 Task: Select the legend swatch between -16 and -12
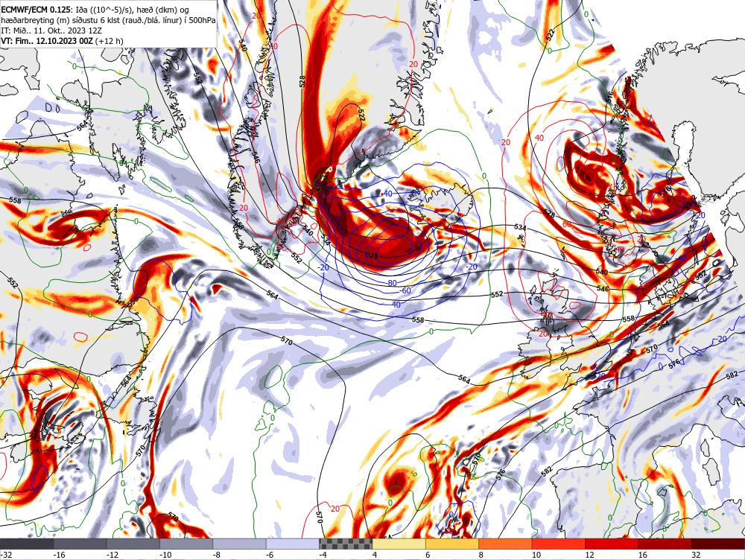[x=80, y=544]
